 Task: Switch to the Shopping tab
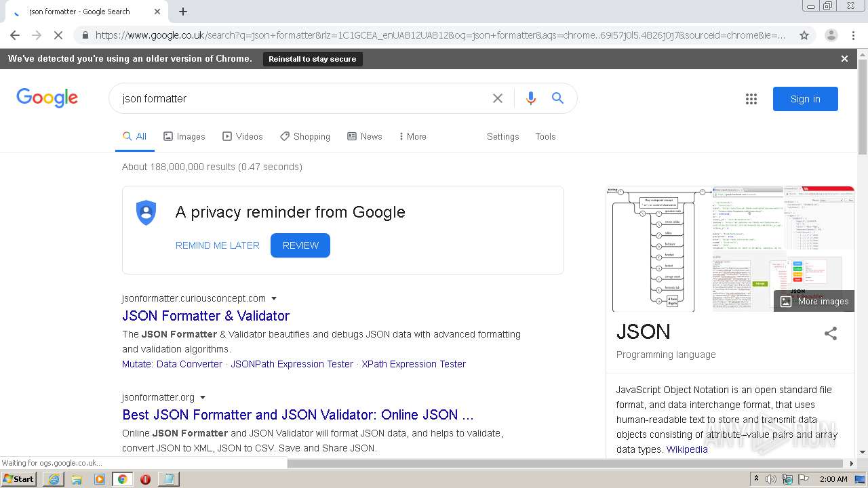coord(305,136)
